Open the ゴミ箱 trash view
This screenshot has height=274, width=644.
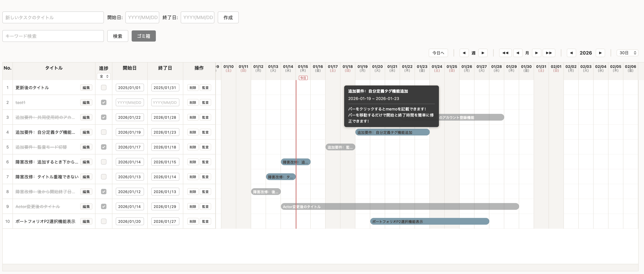click(x=143, y=36)
